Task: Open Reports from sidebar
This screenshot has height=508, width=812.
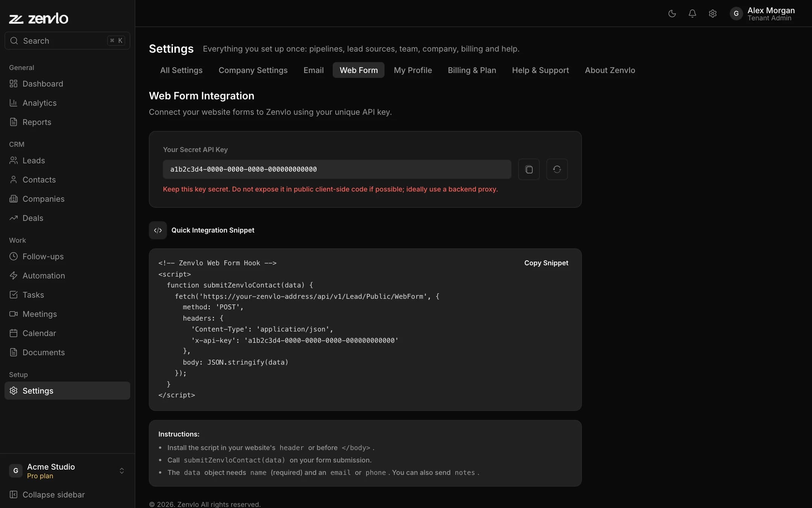Action: pos(67,122)
